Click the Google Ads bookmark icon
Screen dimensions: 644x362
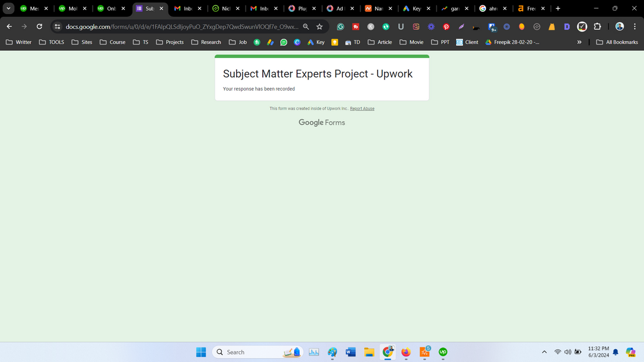pyautogui.click(x=270, y=42)
